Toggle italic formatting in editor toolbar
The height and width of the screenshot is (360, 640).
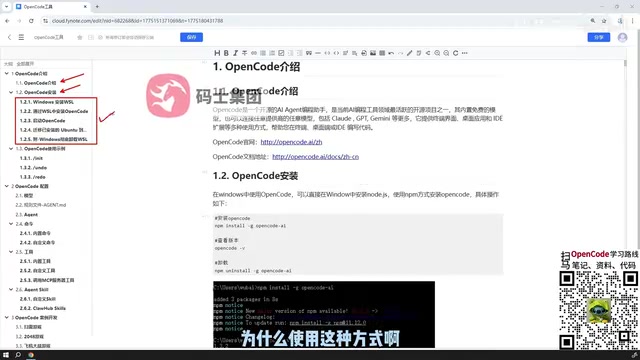coord(236,53)
